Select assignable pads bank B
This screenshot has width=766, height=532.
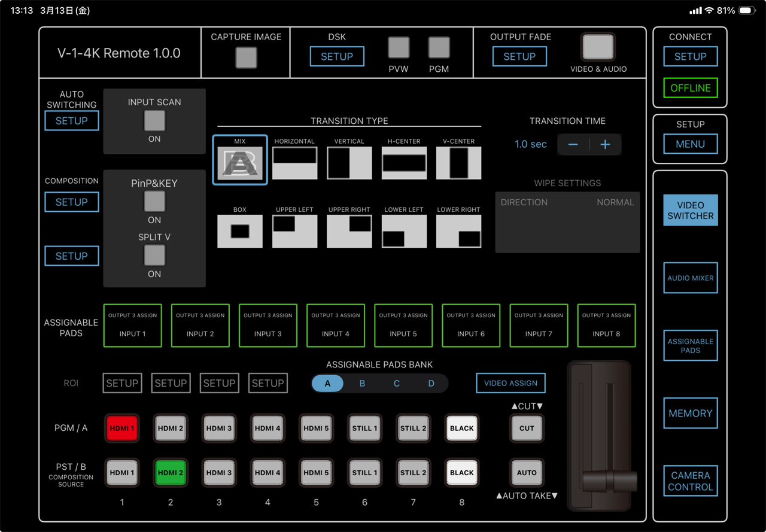tap(362, 383)
